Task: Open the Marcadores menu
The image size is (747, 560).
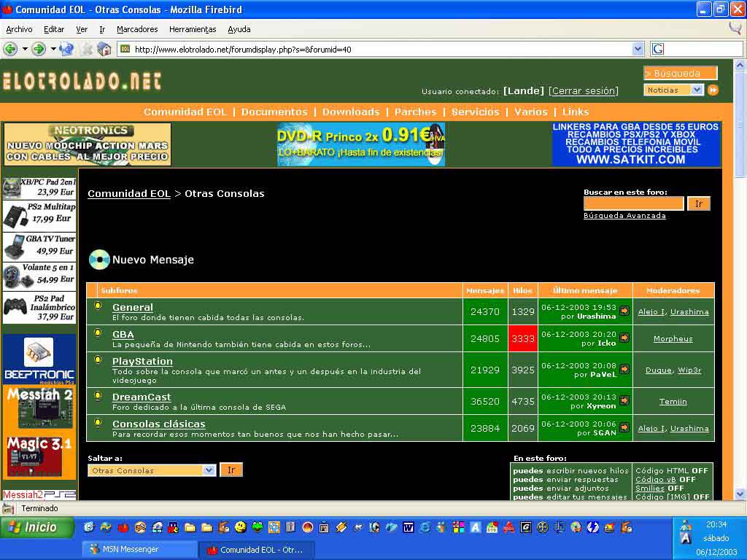Action: click(x=137, y=29)
